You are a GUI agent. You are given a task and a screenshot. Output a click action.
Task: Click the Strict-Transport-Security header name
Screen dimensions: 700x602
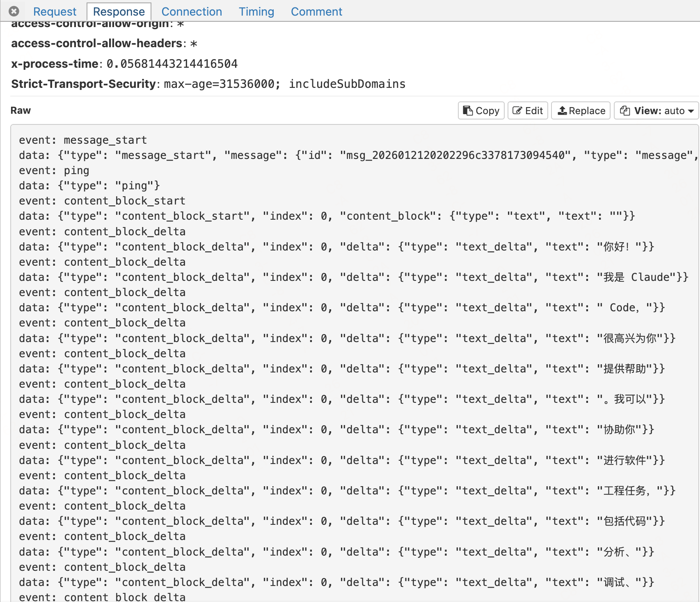click(83, 84)
